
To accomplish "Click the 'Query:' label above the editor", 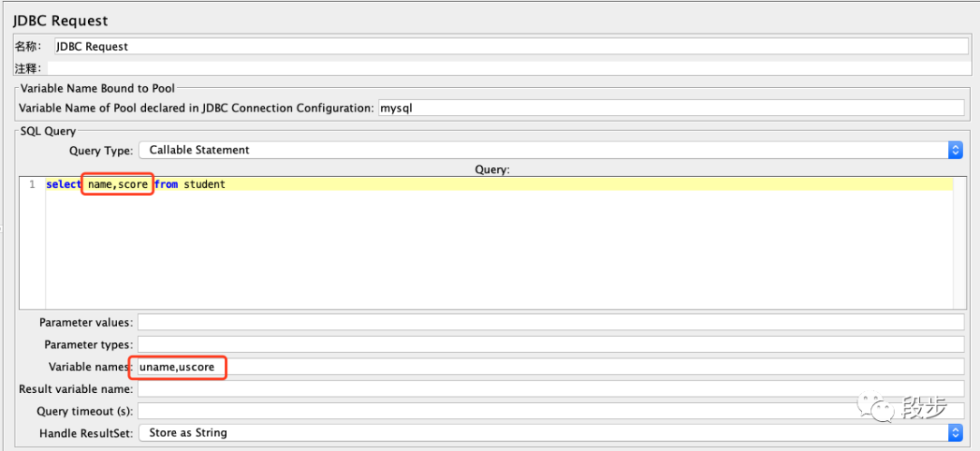I will [493, 170].
